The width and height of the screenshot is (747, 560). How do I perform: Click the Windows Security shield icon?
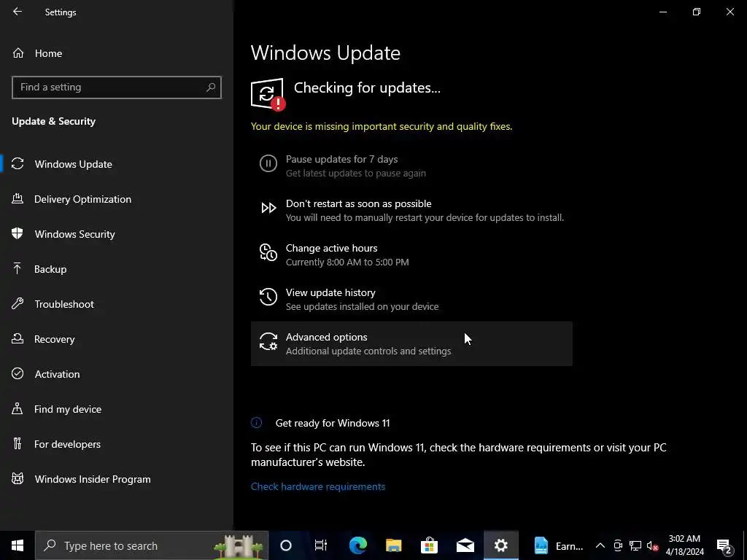tap(18, 233)
